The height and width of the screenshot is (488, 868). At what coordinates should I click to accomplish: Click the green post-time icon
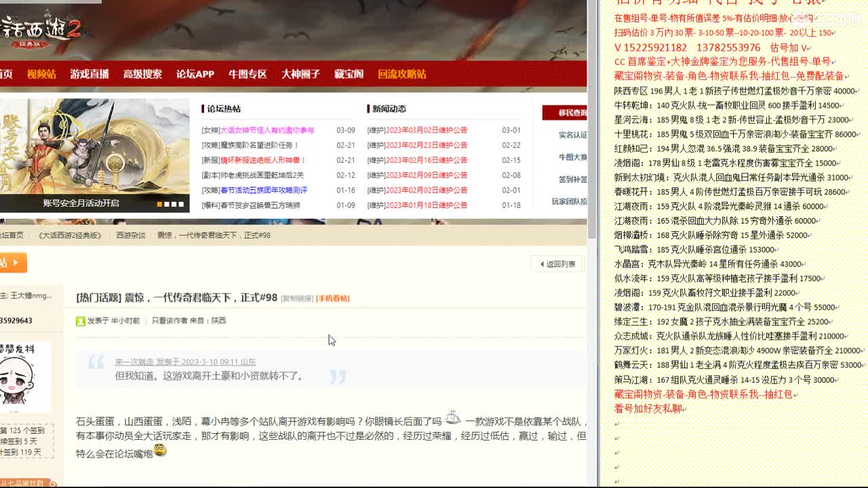(x=81, y=321)
